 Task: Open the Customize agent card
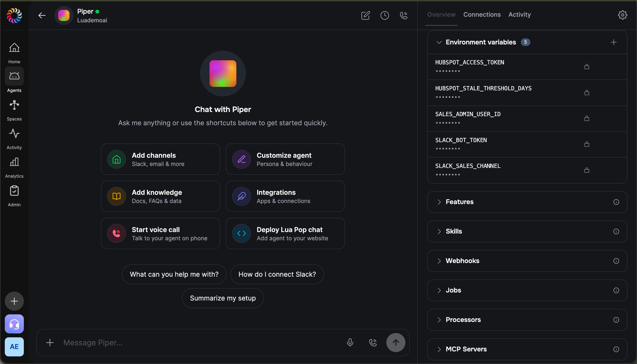(285, 159)
